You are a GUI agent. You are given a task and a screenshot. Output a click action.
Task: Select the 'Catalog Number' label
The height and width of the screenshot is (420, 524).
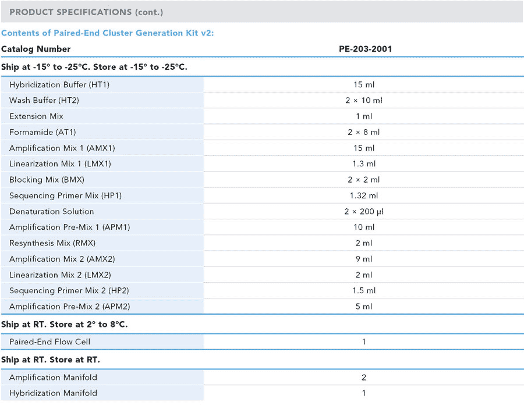[x=36, y=49]
